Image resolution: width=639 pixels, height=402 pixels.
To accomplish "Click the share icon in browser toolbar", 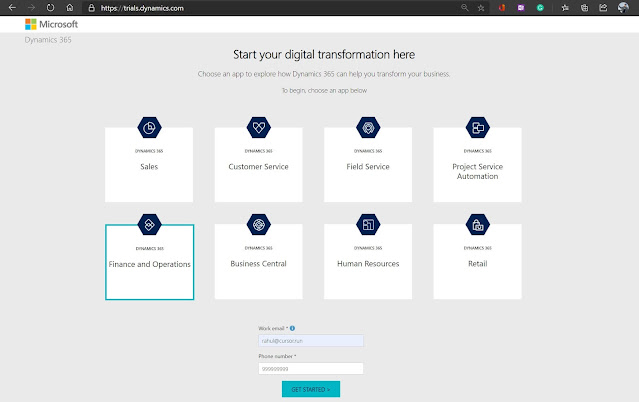I will [x=603, y=8].
